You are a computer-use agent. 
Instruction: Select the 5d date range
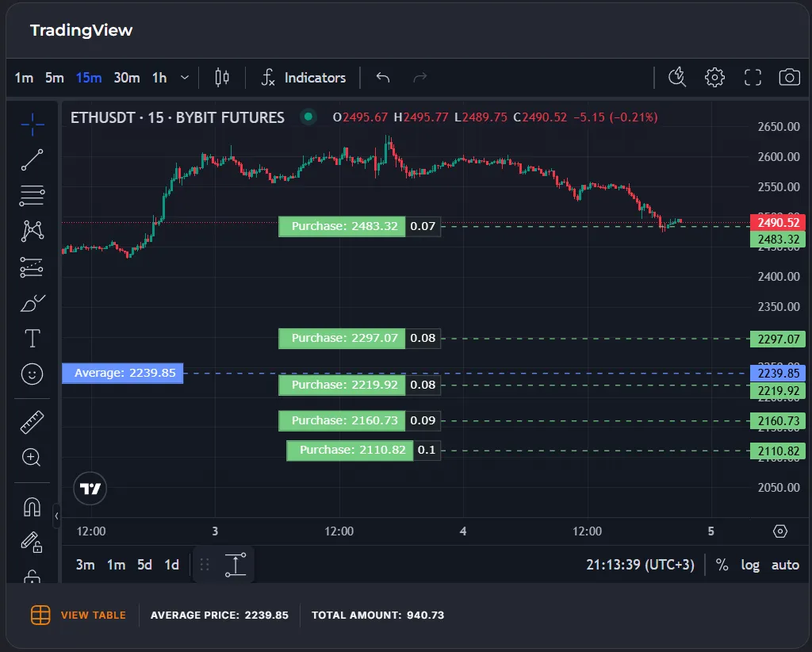pos(144,565)
